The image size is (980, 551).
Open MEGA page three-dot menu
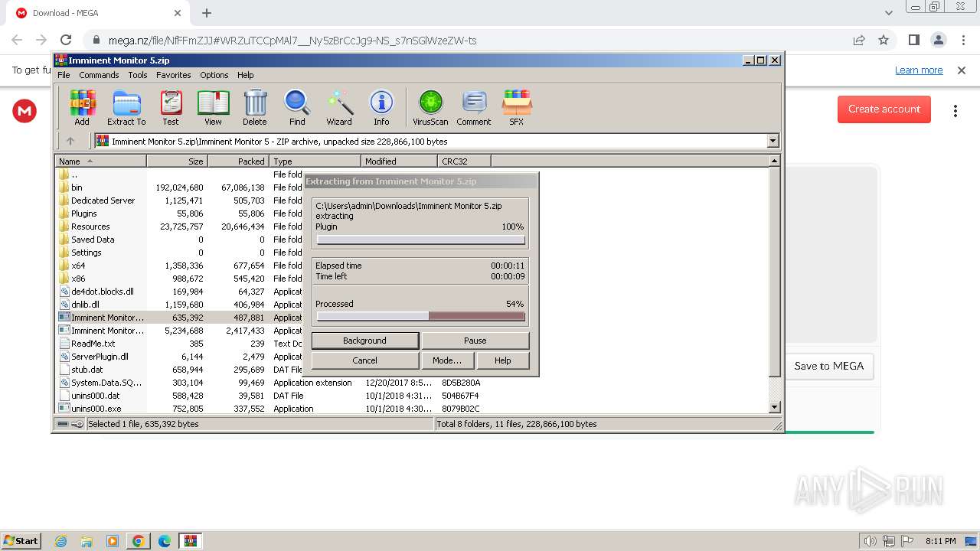[955, 111]
